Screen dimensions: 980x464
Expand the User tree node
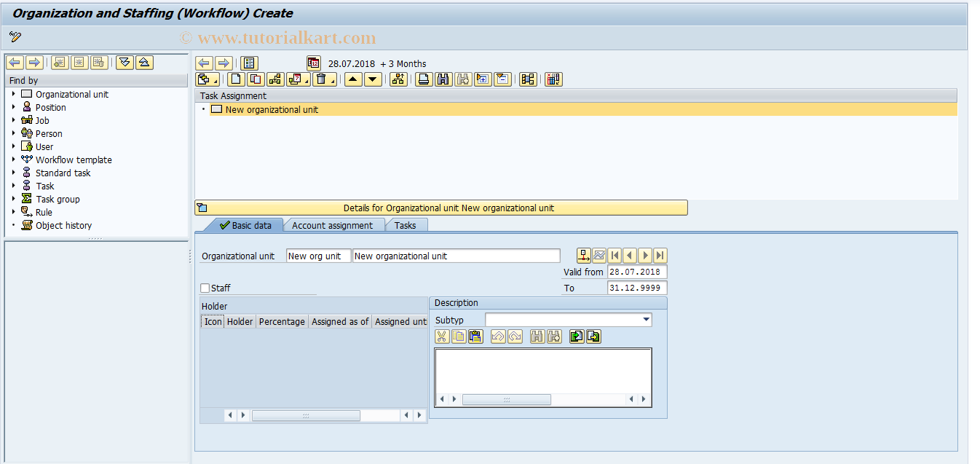[13, 146]
